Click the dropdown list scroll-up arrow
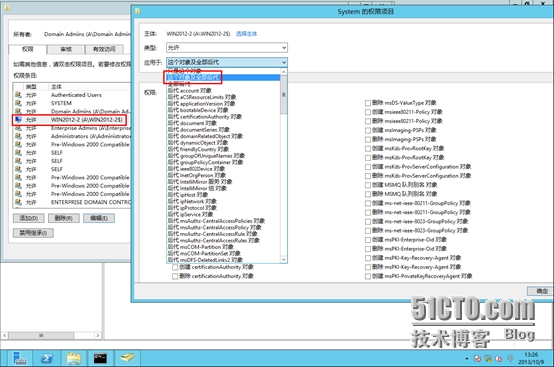This screenshot has width=554, height=367. [x=284, y=72]
